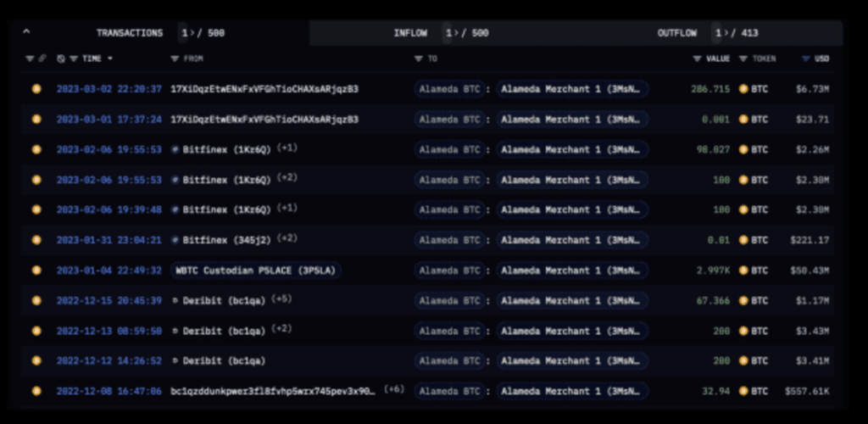Switch to the OUTFLOW tab

pyautogui.click(x=676, y=33)
